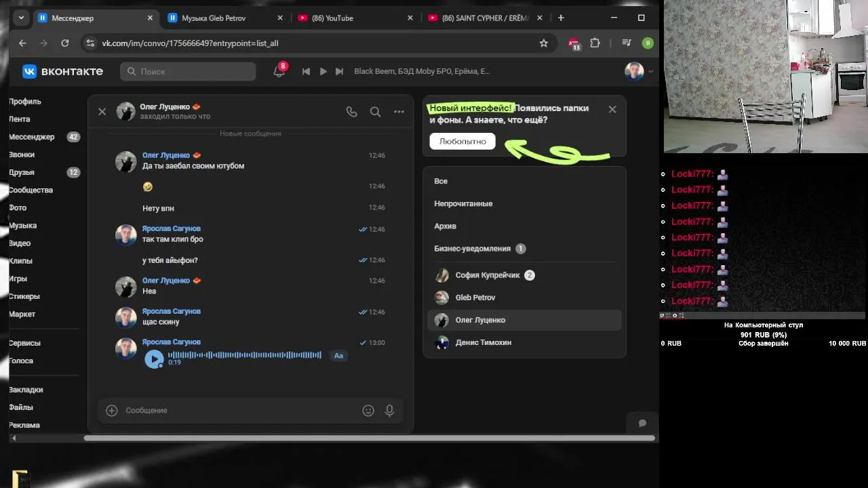Click the VK Поиск search field
The height and width of the screenshot is (488, 868).
pyautogui.click(x=188, y=71)
